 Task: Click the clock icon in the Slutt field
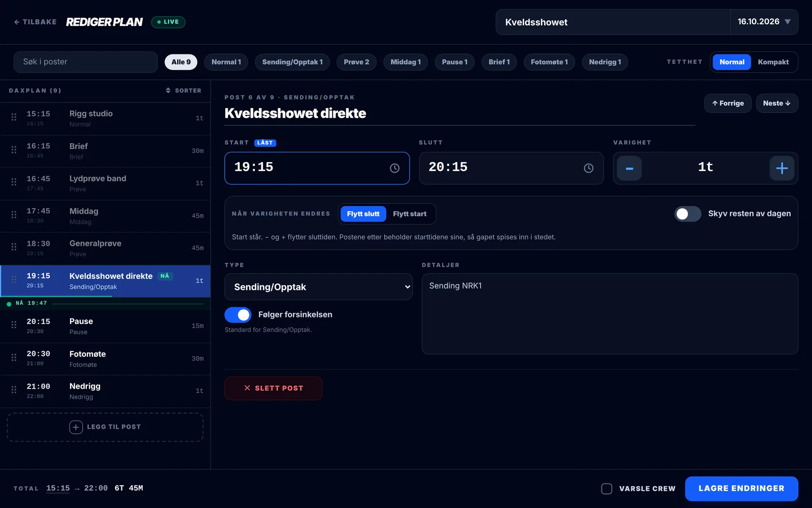pos(588,168)
